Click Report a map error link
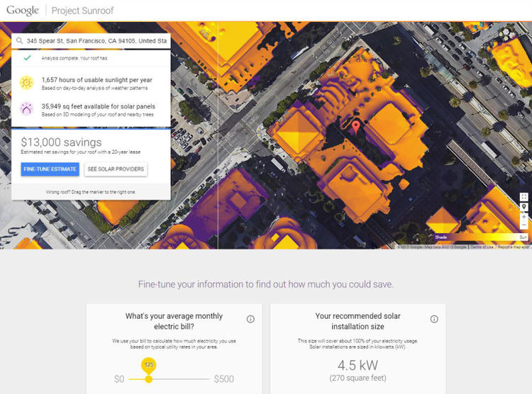Screen dimensions: 532x394 (x=512, y=247)
